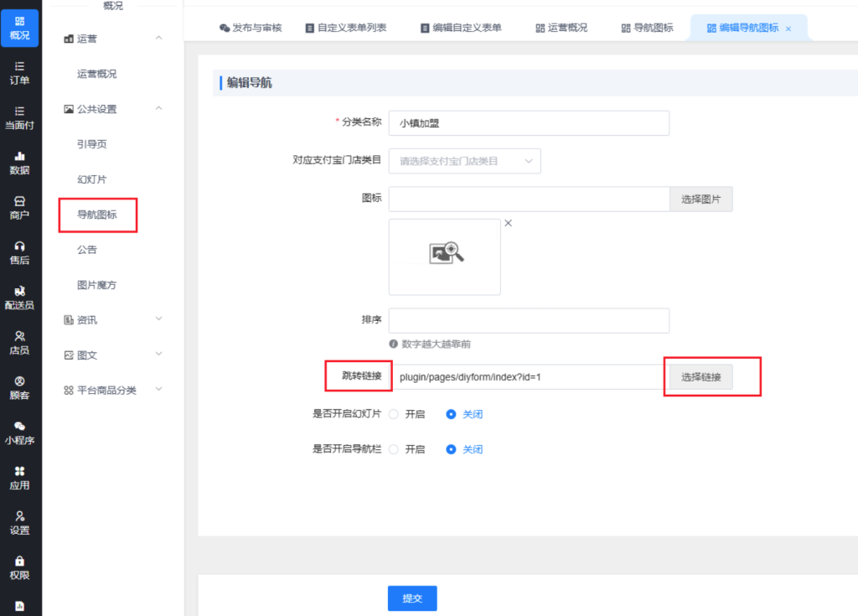This screenshot has height=616, width=858.
Task: Open the 支付宝门店类目 dropdown
Action: tap(464, 161)
